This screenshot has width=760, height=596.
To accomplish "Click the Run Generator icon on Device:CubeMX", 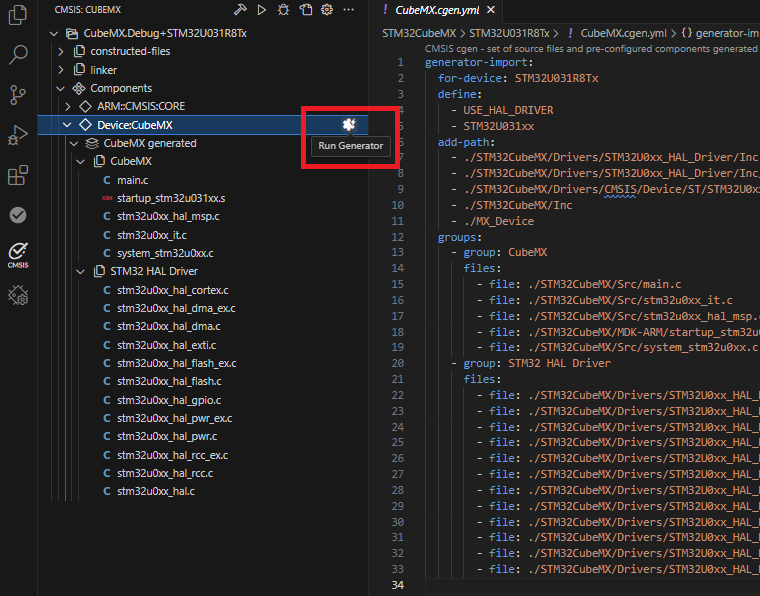I will point(348,124).
